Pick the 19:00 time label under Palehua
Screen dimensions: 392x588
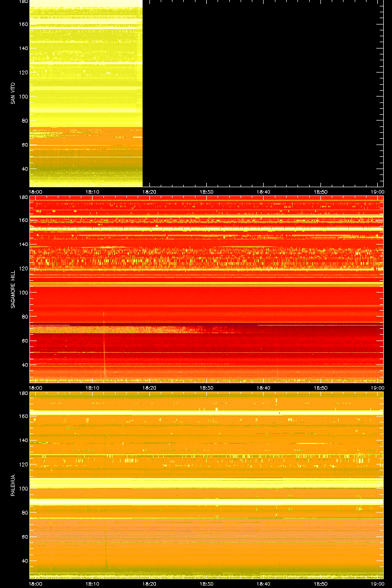pos(377,584)
